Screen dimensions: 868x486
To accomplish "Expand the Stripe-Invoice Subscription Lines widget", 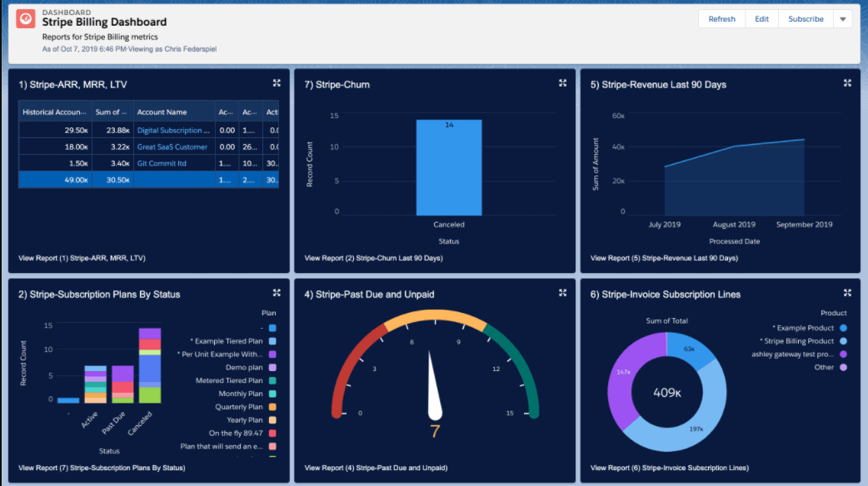I will coord(847,293).
